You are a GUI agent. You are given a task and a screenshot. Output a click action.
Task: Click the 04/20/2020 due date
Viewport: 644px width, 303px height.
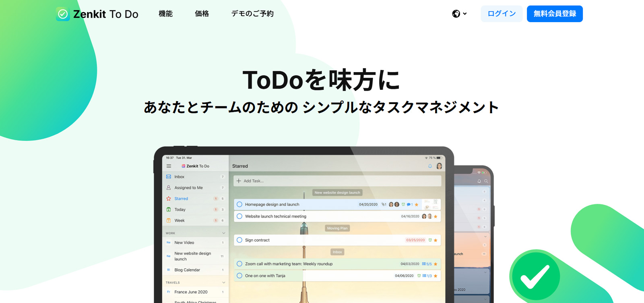(x=368, y=205)
